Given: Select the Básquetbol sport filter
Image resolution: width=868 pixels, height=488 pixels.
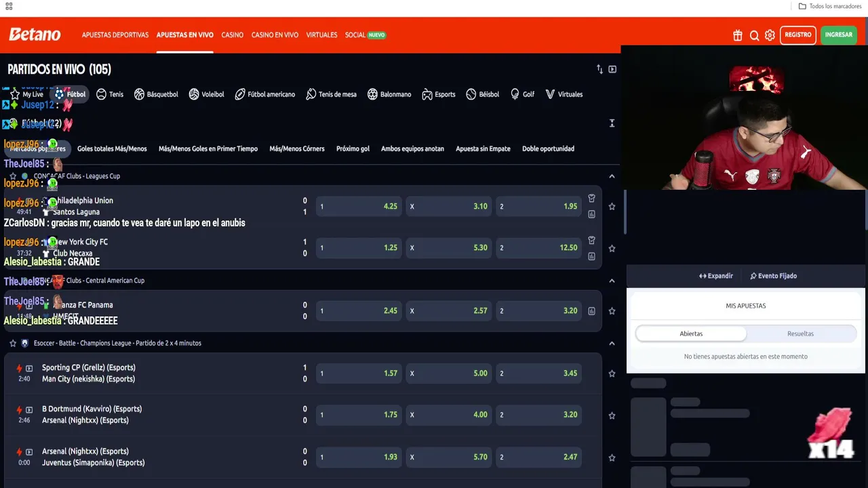Looking at the screenshot, I should [156, 94].
